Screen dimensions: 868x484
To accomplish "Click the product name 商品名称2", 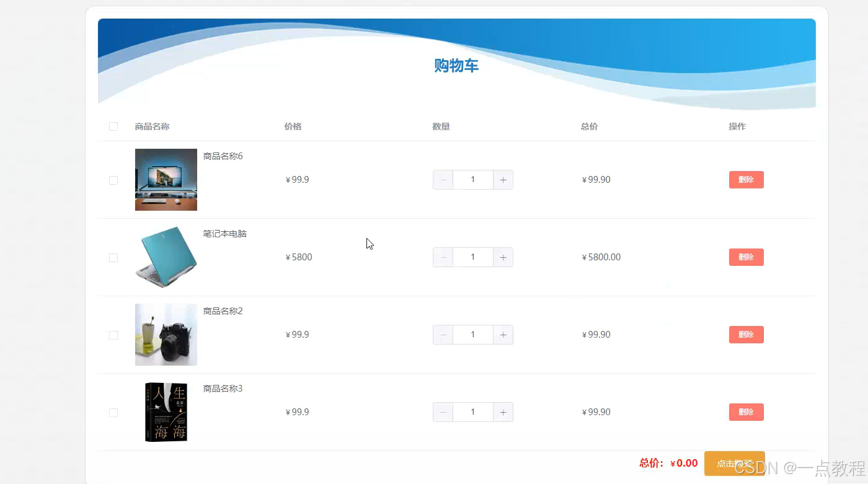I will tap(223, 311).
